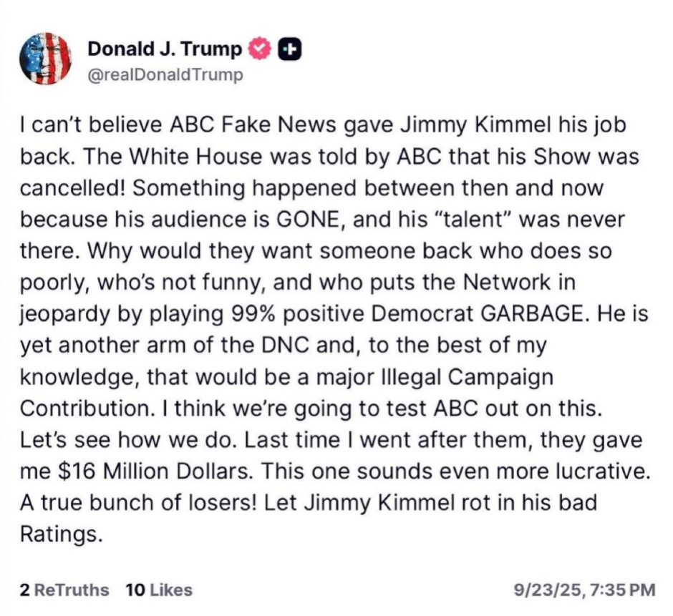The height and width of the screenshot is (616, 673).
Task: Click the flag-painted avatar image
Action: tap(45, 57)
